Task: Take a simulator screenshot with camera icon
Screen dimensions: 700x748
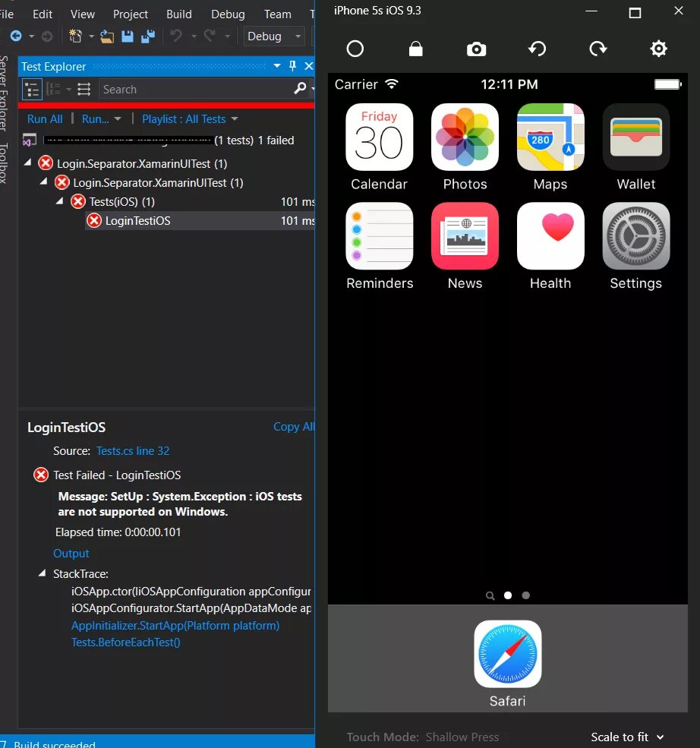Action: click(x=476, y=49)
